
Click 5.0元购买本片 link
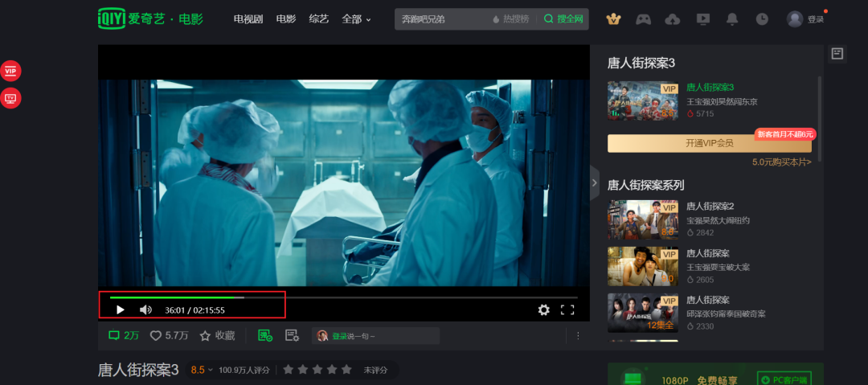pyautogui.click(x=782, y=162)
